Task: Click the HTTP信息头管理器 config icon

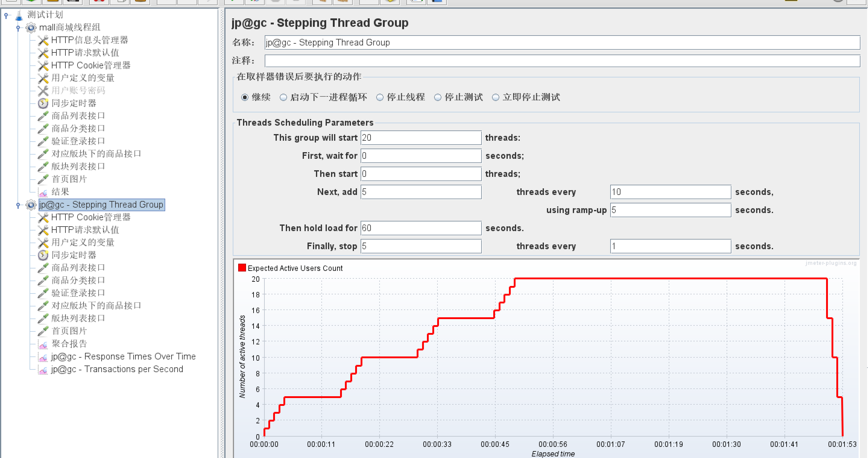Action: tap(43, 40)
